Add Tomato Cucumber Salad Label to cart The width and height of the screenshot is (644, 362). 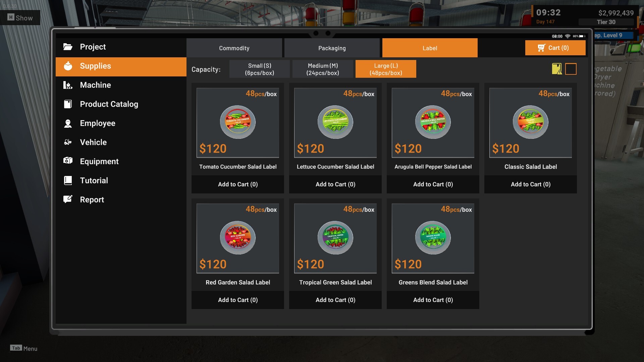238,184
